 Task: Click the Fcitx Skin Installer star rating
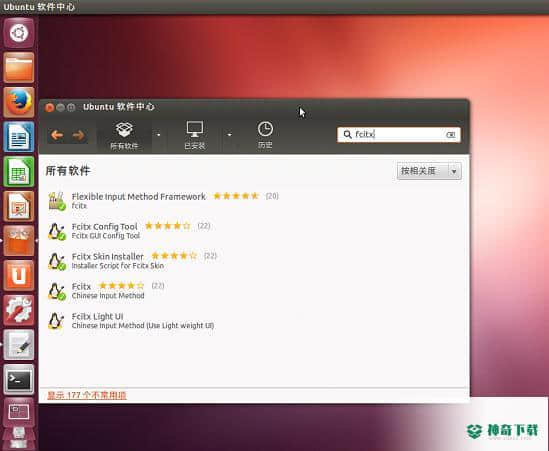pos(174,256)
